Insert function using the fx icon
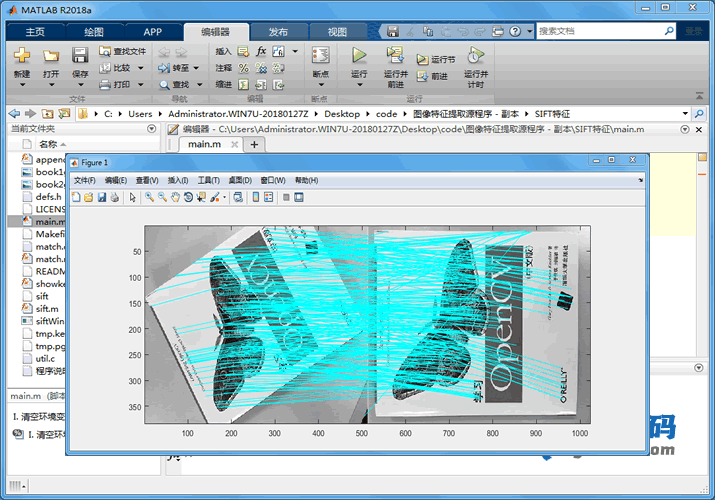Viewport: 715px width, 500px height. pyautogui.click(x=261, y=51)
